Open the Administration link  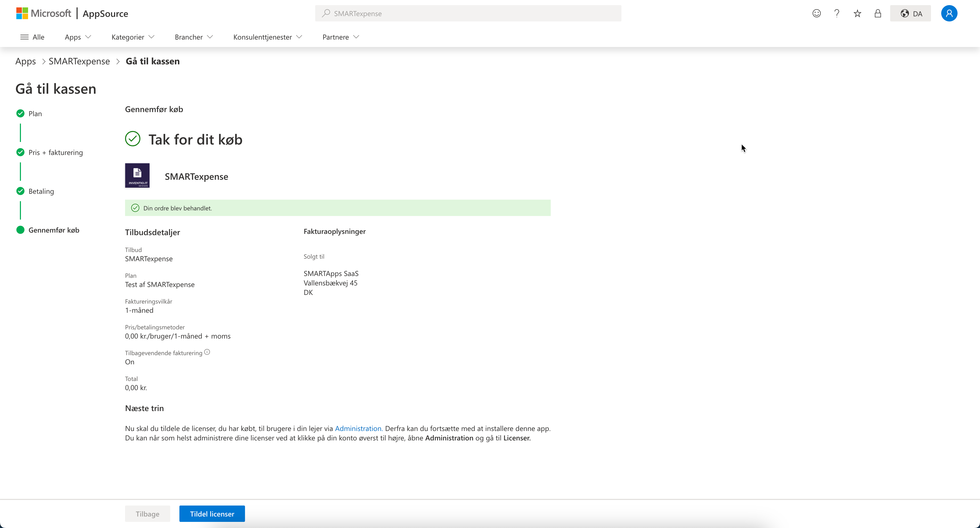tap(359, 428)
